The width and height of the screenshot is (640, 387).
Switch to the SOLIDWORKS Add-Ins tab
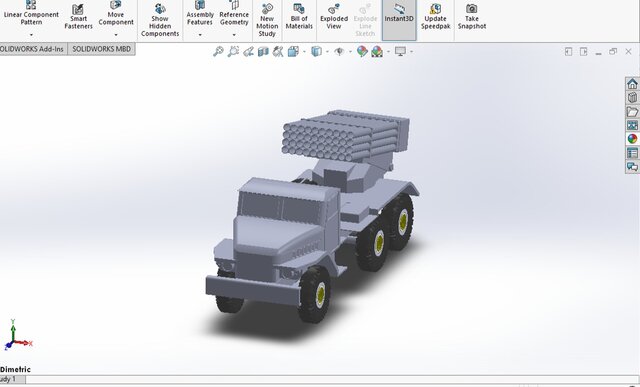(32, 49)
